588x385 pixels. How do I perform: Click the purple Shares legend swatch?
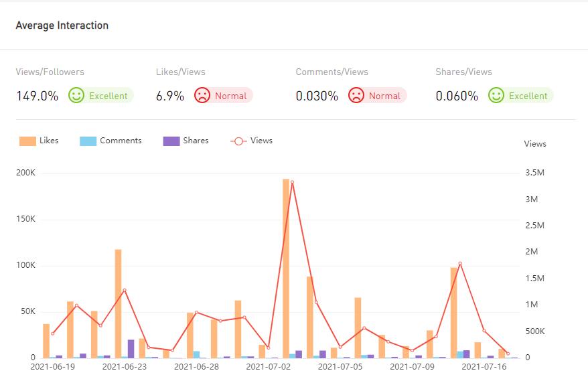tap(171, 141)
